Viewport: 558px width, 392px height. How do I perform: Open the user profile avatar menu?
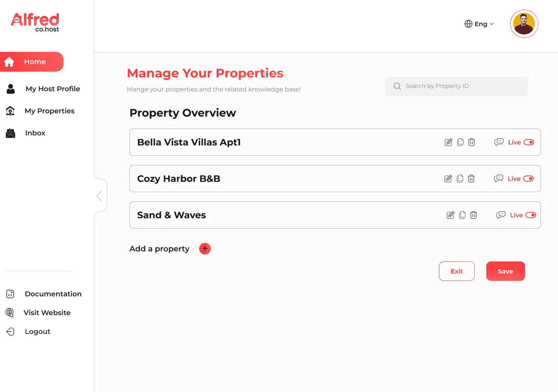tap(524, 24)
